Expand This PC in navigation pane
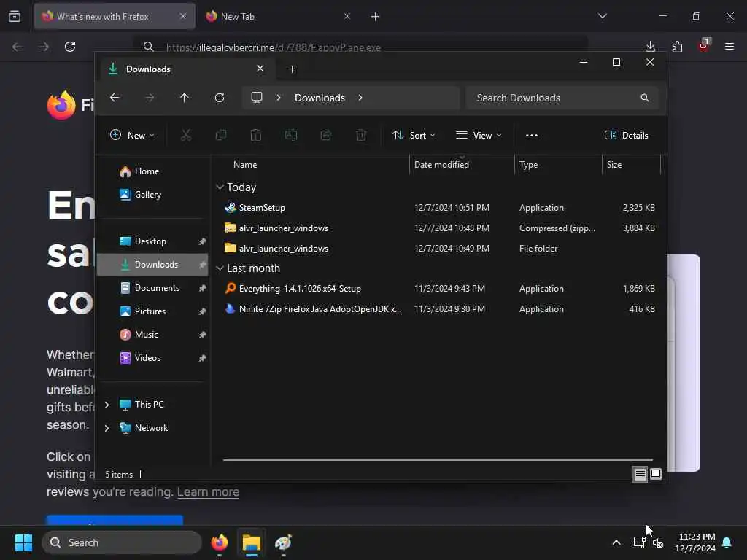The image size is (747, 560). tap(107, 405)
